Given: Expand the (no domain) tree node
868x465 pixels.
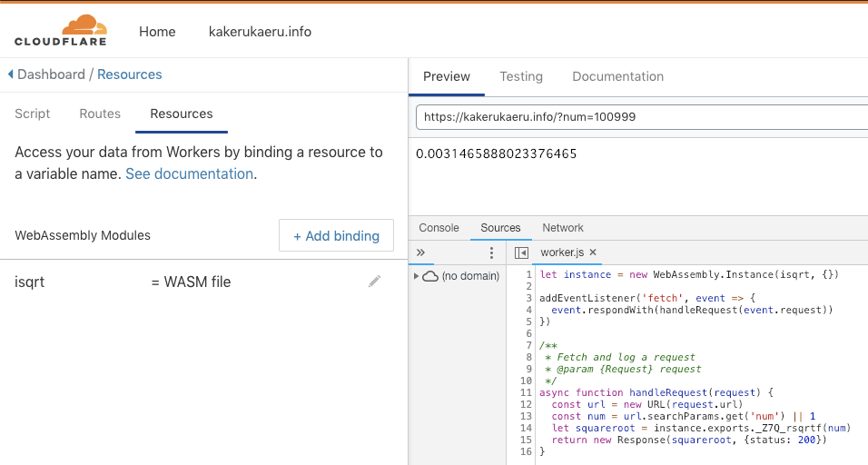Looking at the screenshot, I should tap(416, 276).
